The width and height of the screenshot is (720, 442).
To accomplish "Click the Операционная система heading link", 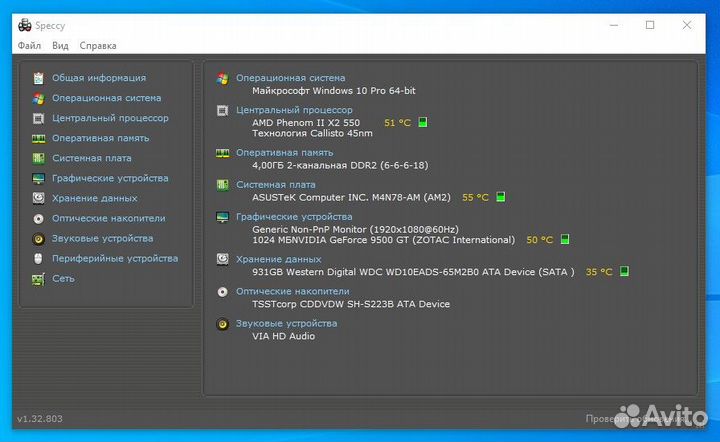I will [290, 78].
